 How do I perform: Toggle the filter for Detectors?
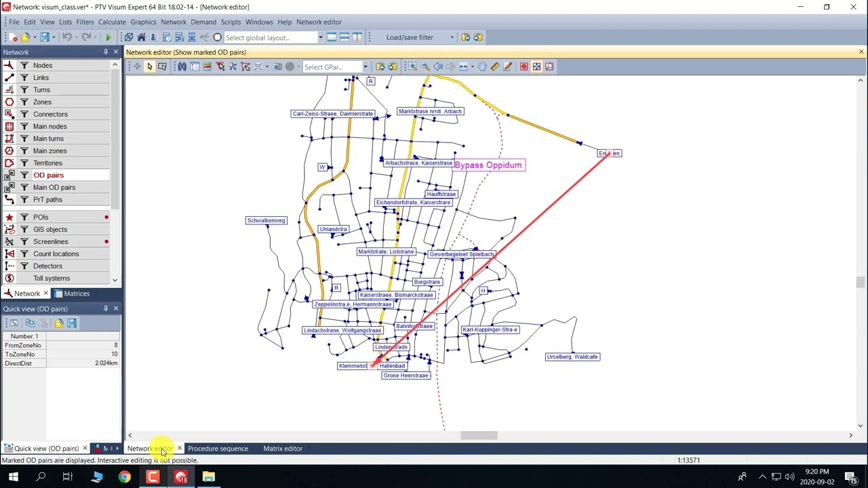pyautogui.click(x=24, y=266)
